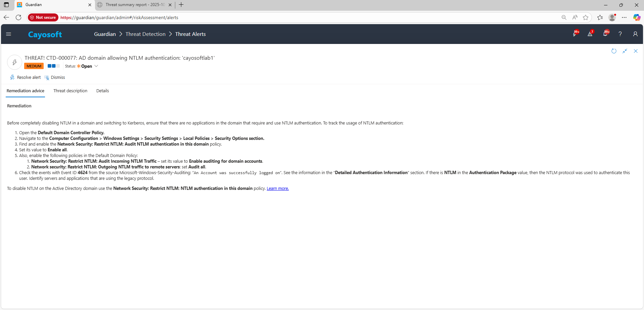644x310 pixels.
Task: Click the threat lightning alerts icon in header
Action: 575,34
